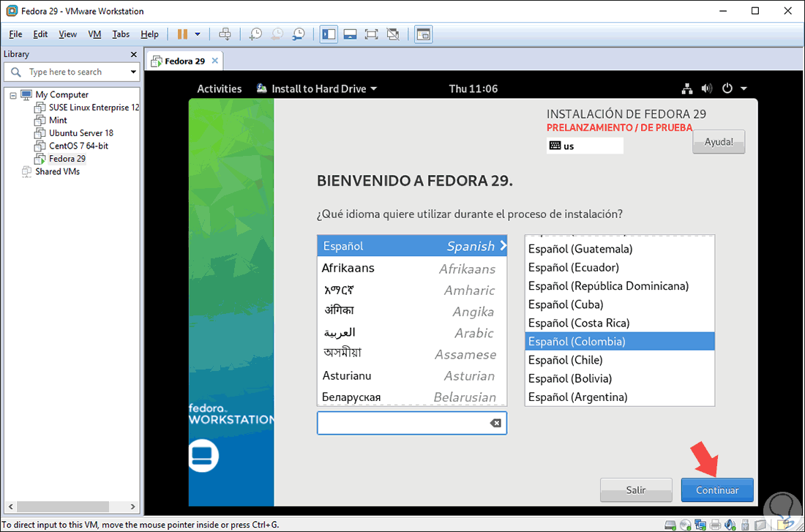Open the Snapshot Manager

click(x=299, y=34)
